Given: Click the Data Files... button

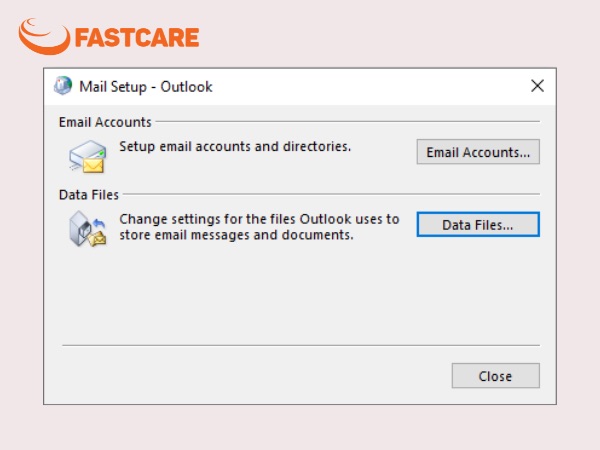Looking at the screenshot, I should pyautogui.click(x=478, y=225).
